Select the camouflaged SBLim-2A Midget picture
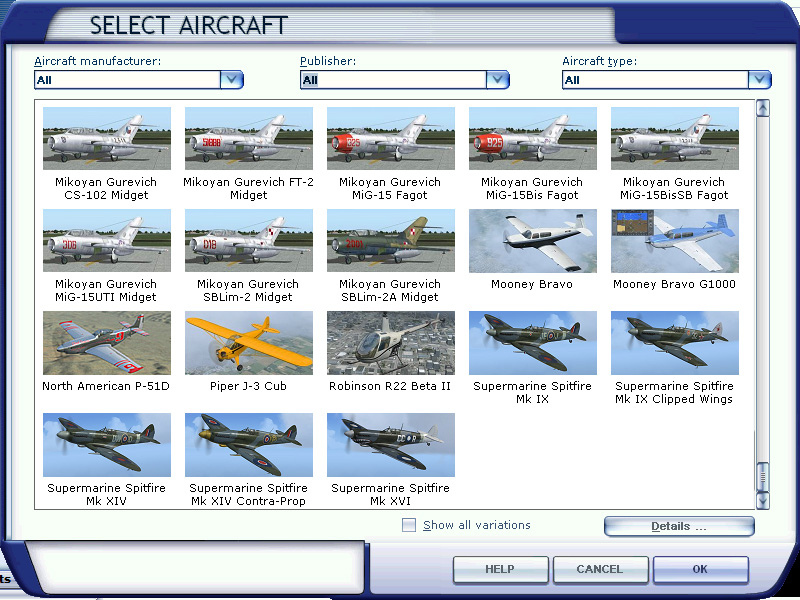This screenshot has width=800, height=600. [x=390, y=240]
